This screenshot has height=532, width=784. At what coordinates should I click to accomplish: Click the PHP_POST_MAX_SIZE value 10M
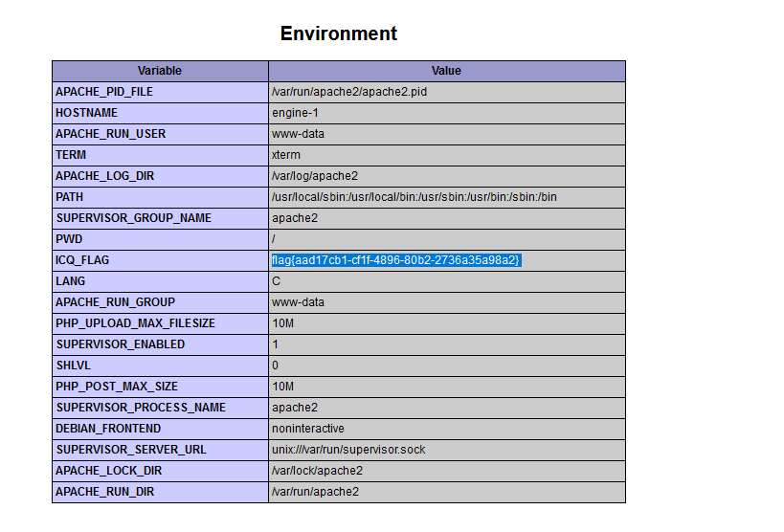click(x=282, y=387)
